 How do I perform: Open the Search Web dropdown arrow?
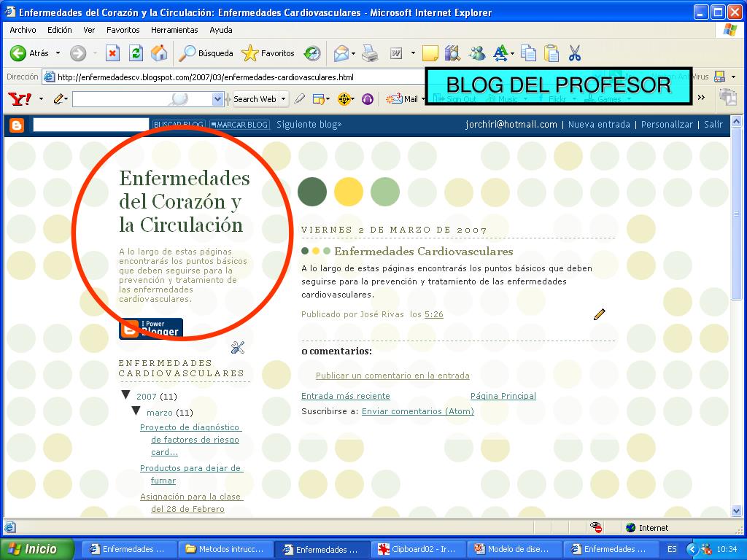pos(283,98)
